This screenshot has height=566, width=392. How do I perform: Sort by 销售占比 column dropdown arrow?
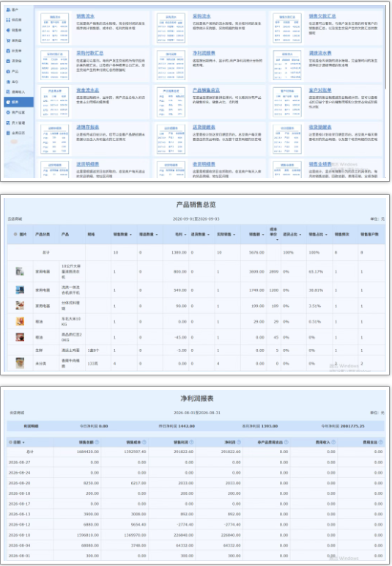(326, 235)
